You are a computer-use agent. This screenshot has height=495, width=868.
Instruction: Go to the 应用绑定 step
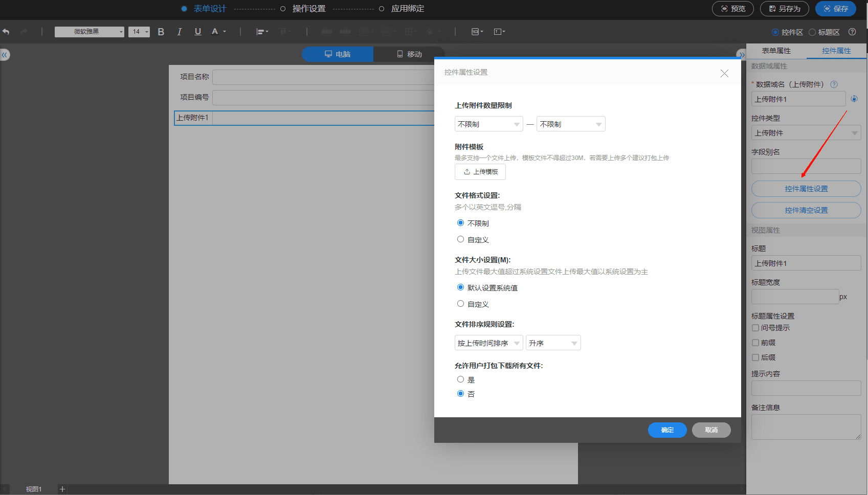[x=408, y=9]
